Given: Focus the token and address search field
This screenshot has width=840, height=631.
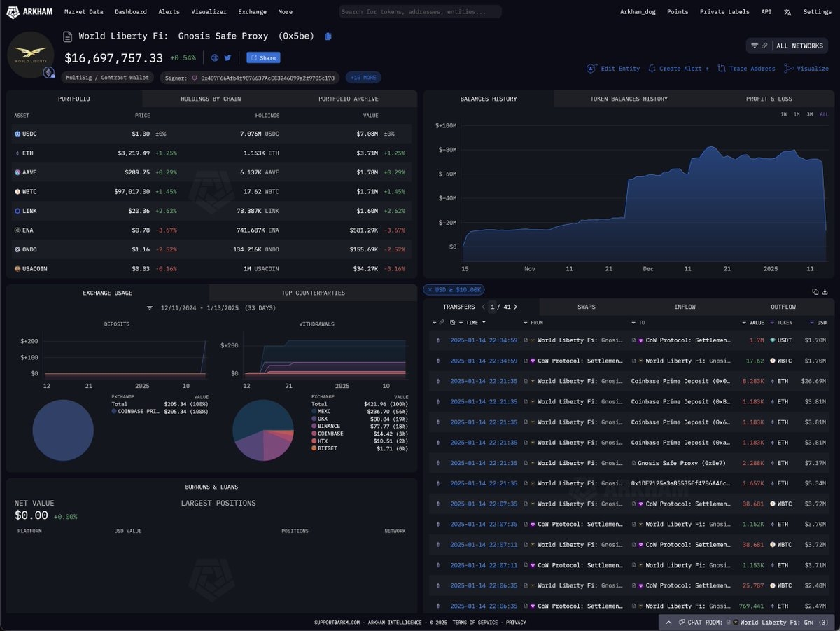Looking at the screenshot, I should pos(420,12).
